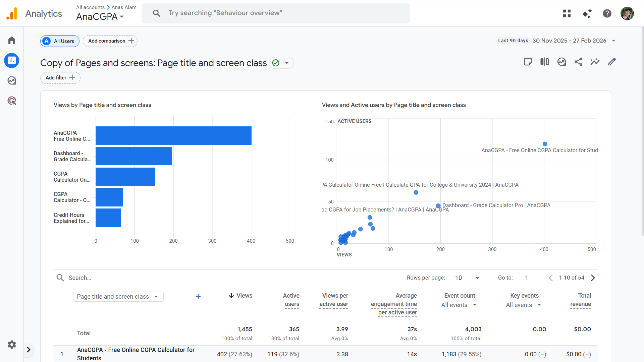The width and height of the screenshot is (644, 362).
Task: Open Rows per page dropdown
Action: point(467,278)
